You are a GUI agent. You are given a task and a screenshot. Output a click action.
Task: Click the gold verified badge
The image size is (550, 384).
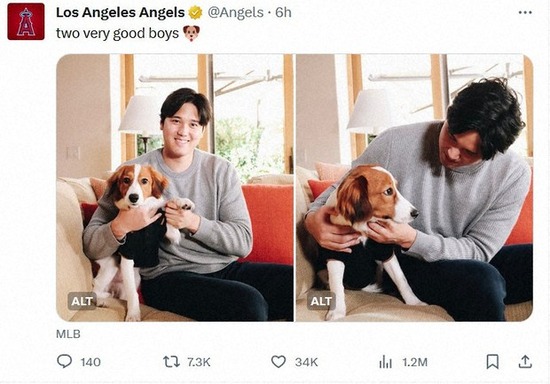pos(195,13)
